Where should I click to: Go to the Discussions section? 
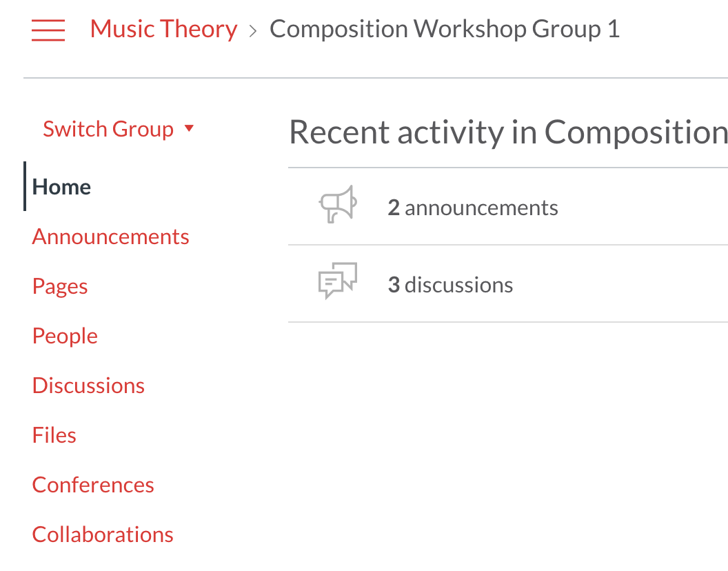pyautogui.click(x=88, y=385)
